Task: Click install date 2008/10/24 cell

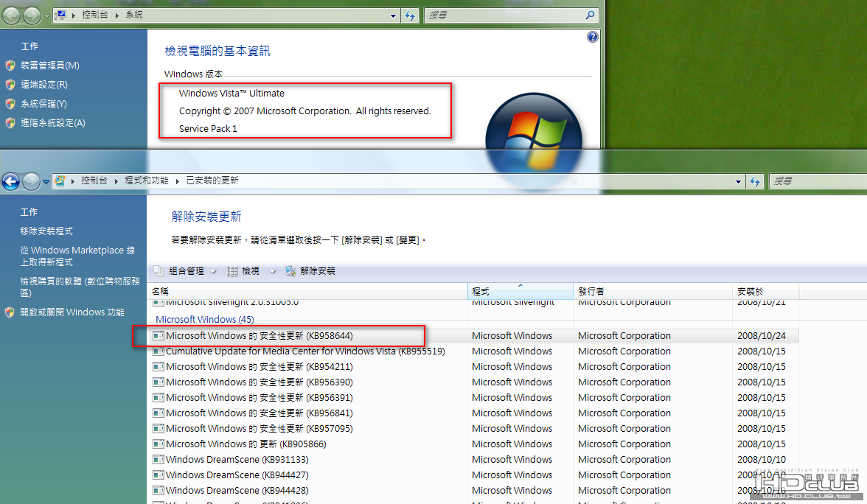Action: pyautogui.click(x=762, y=335)
